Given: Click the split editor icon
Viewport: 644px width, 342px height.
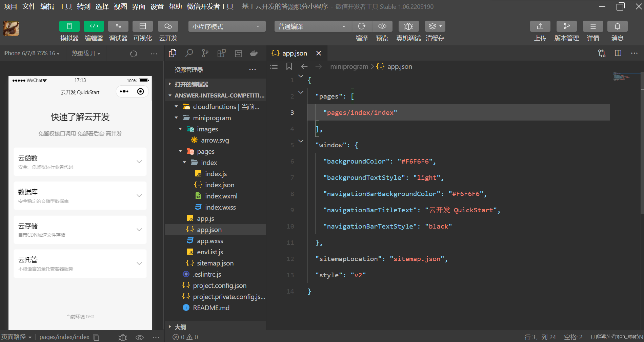Looking at the screenshot, I should (618, 53).
